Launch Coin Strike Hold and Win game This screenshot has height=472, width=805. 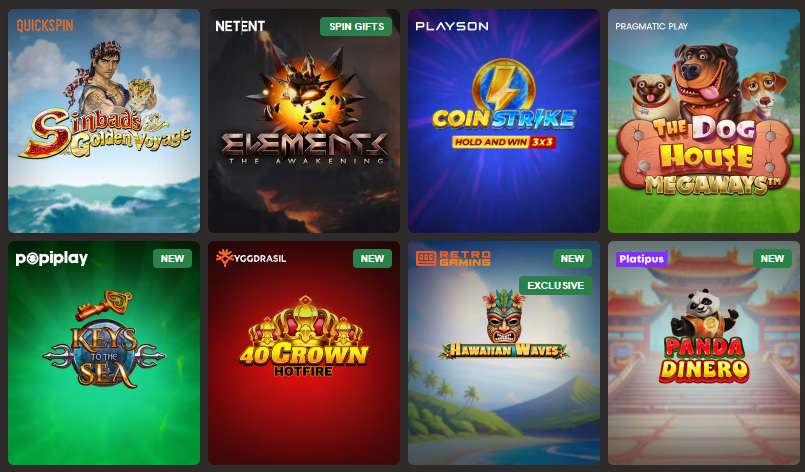tap(504, 121)
